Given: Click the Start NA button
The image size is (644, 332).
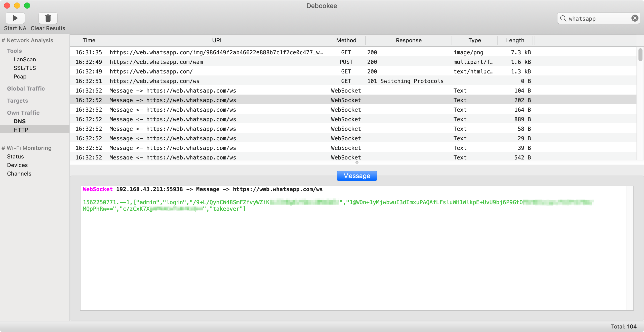Looking at the screenshot, I should (x=15, y=18).
